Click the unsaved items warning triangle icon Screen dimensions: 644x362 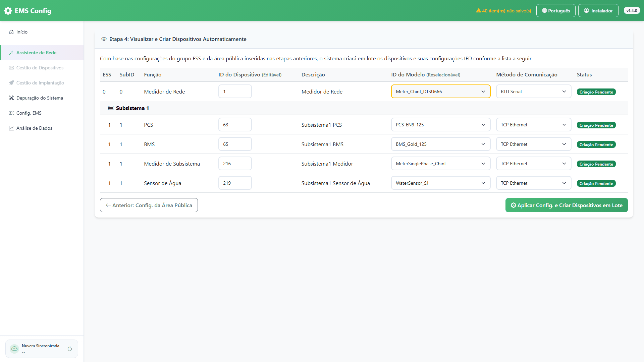pos(479,11)
